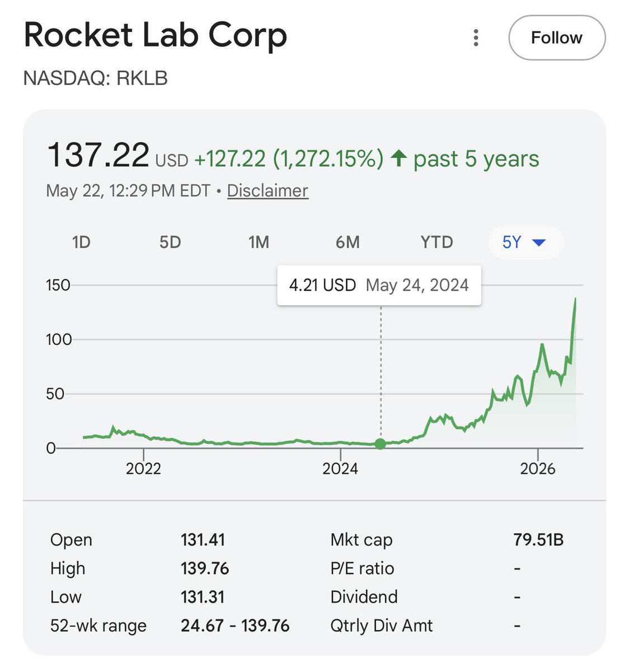The image size is (629, 672).
Task: Click the 150 y-axis label
Action: (58, 285)
